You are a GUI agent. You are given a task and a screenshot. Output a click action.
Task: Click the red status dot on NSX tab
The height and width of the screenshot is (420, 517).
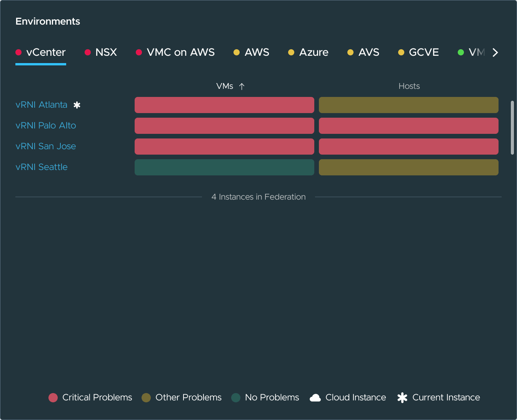88,52
